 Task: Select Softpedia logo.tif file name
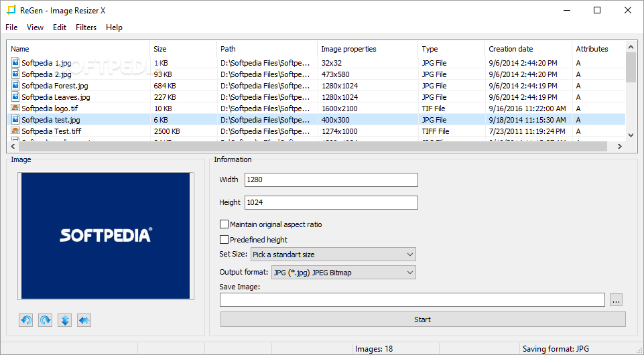[50, 109]
